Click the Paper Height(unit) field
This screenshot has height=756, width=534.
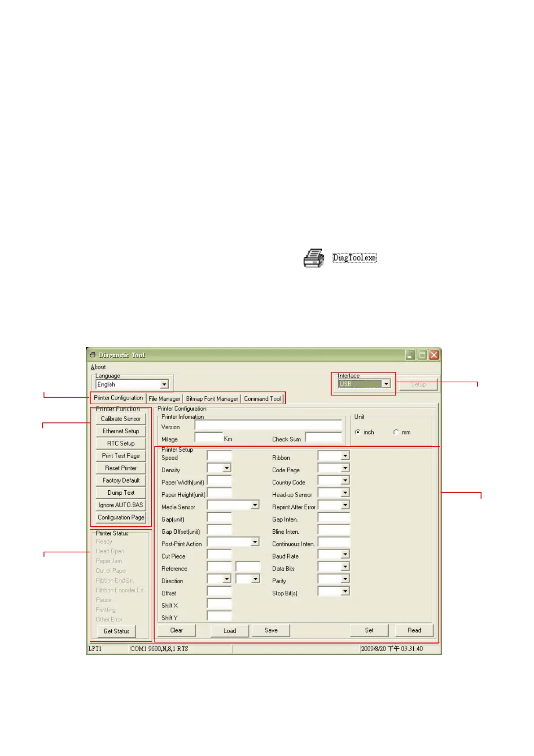click(219, 493)
